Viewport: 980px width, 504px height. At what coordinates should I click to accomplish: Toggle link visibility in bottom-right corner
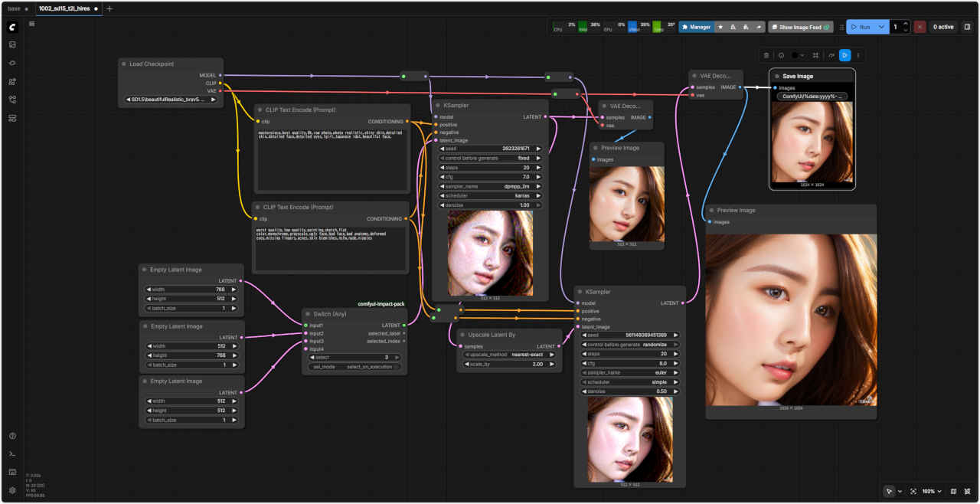968,491
